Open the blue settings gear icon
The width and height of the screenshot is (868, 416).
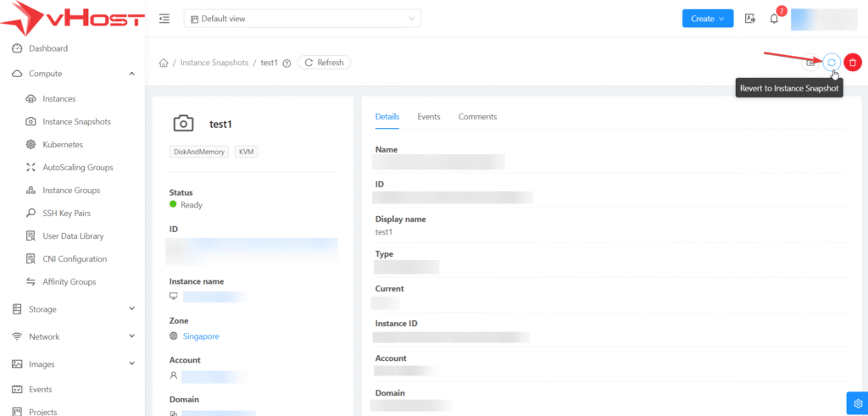tap(857, 402)
